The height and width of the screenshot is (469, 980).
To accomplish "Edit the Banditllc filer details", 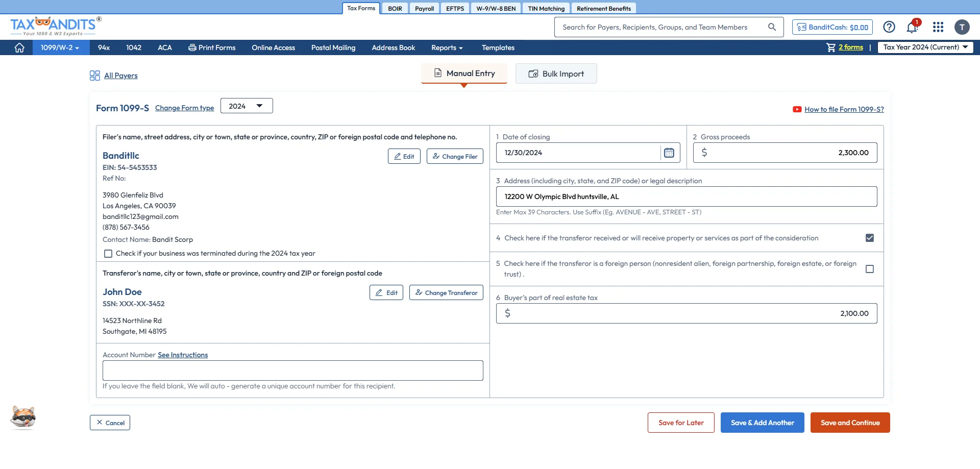I will (404, 156).
